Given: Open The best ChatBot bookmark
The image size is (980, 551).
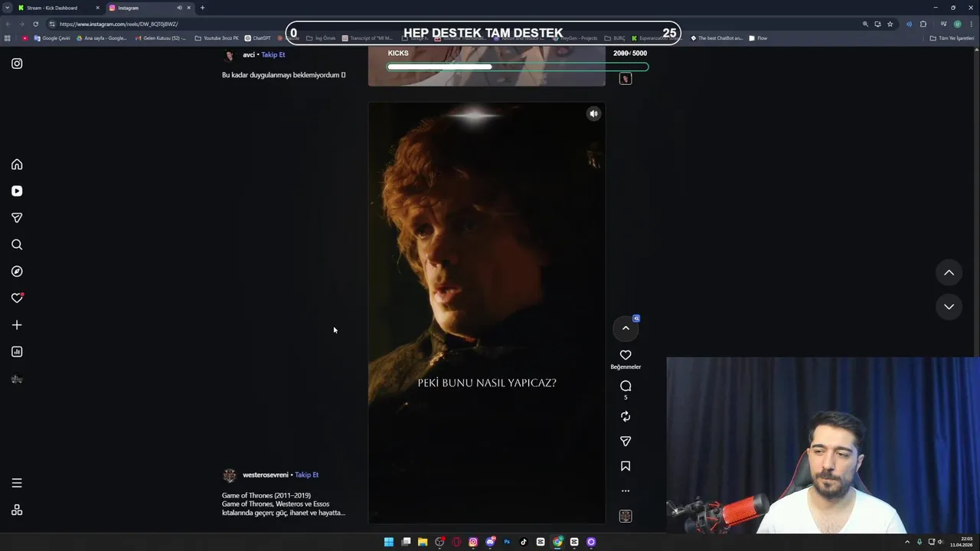Looking at the screenshot, I should point(717,37).
